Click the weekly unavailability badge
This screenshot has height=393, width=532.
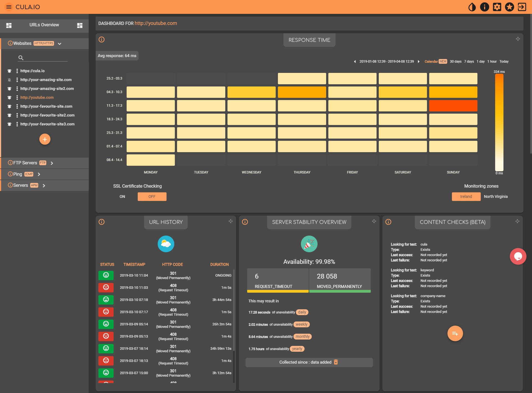[301, 324]
